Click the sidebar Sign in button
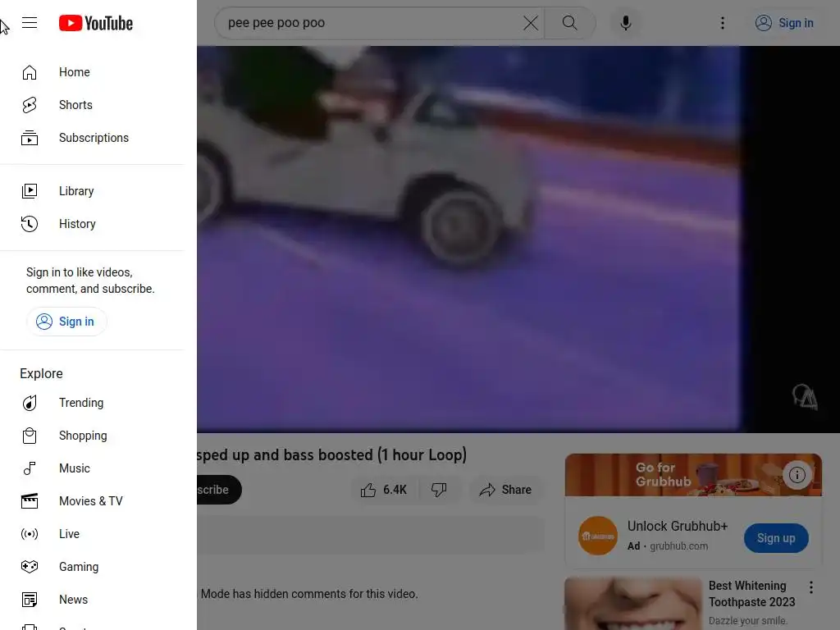Image resolution: width=840 pixels, height=630 pixels. 66,322
